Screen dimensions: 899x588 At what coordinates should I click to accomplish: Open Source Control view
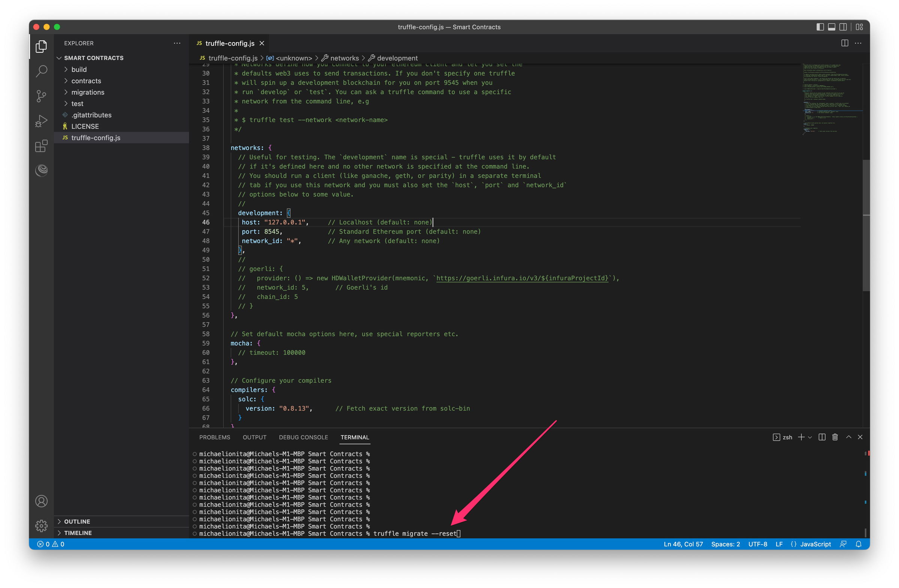click(41, 96)
